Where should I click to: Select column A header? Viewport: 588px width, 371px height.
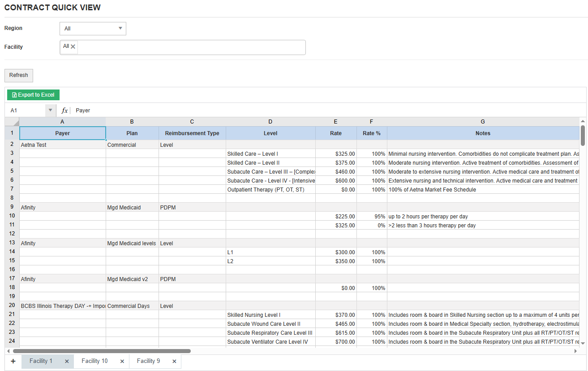pyautogui.click(x=63, y=122)
